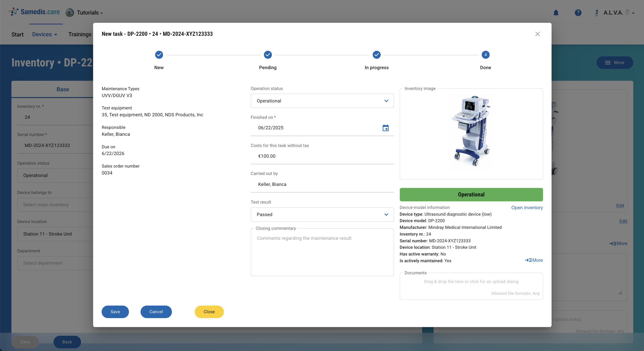Open the Finished on calendar picker icon
The width and height of the screenshot is (644, 351).
pyautogui.click(x=385, y=128)
